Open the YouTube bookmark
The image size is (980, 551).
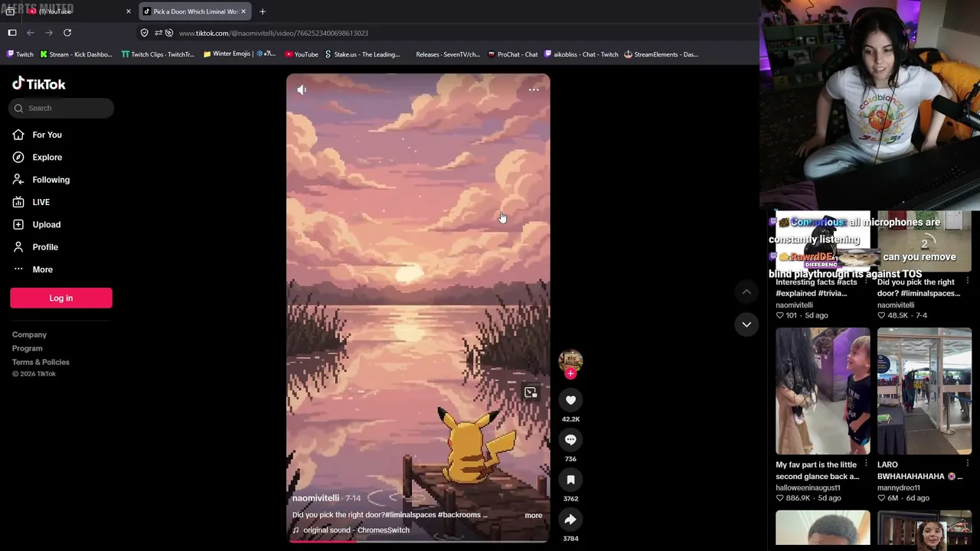click(302, 54)
